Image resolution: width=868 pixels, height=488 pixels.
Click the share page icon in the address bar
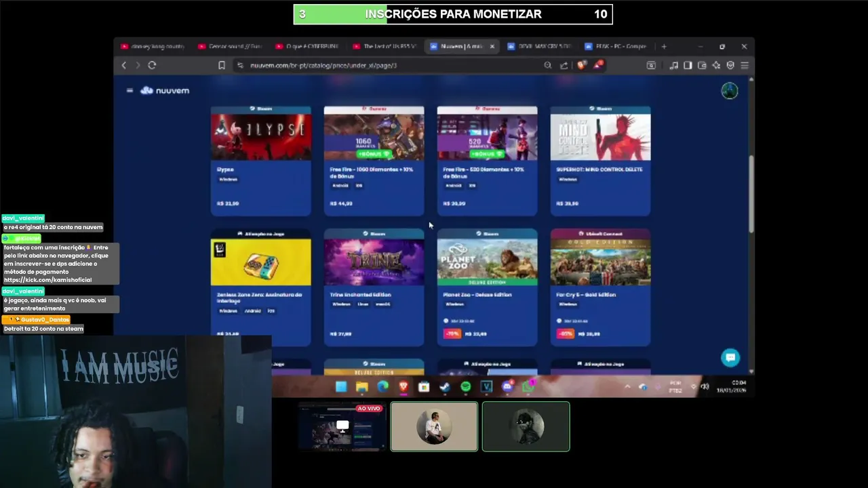[x=564, y=65]
